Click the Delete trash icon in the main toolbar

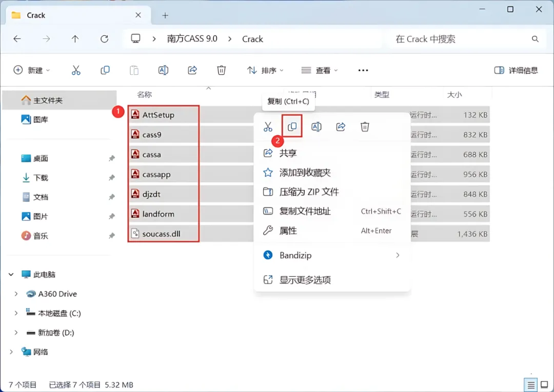[x=222, y=70]
